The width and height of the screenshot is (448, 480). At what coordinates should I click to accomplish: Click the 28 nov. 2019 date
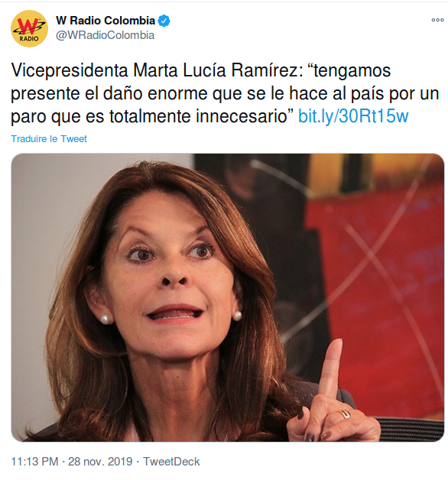(x=100, y=462)
